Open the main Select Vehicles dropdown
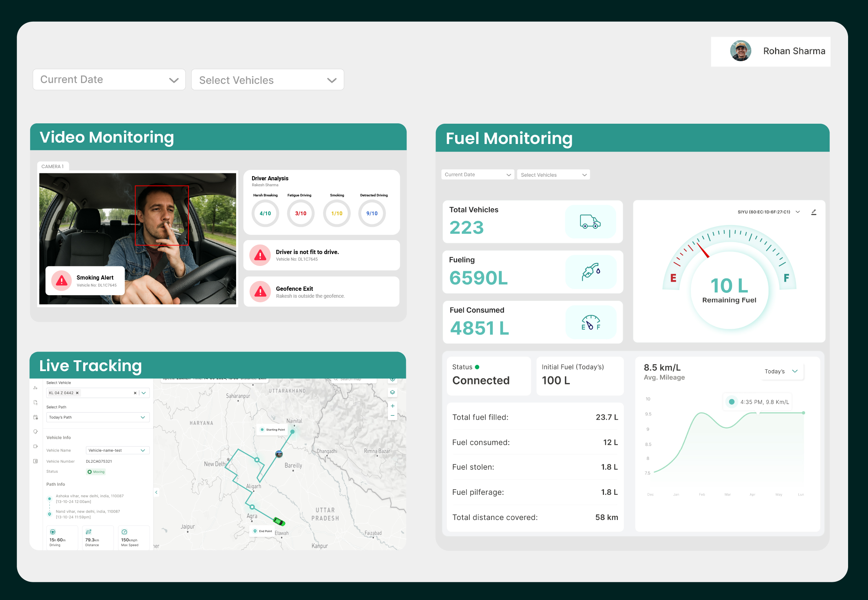This screenshot has height=600, width=868. (268, 80)
